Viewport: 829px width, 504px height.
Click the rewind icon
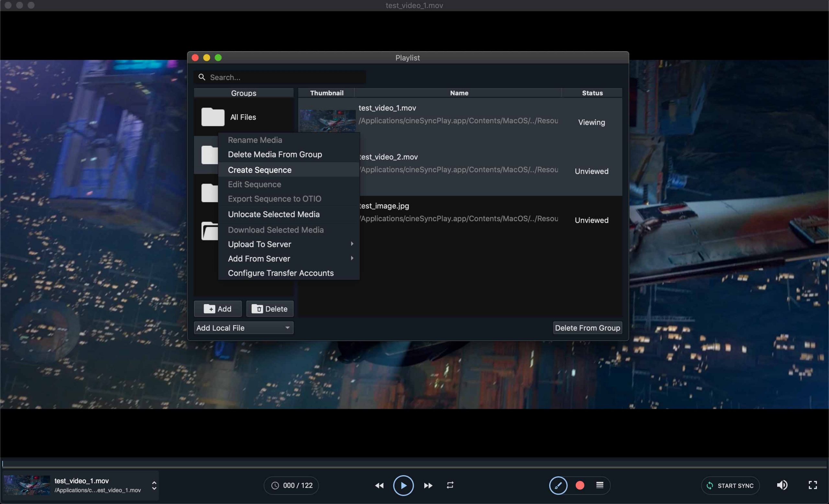point(379,485)
